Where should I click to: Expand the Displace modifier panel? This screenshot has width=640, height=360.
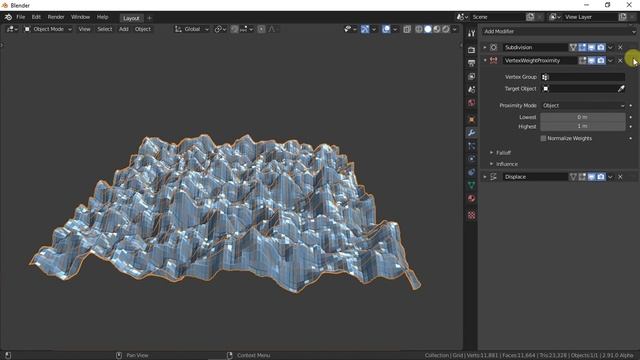pyautogui.click(x=485, y=177)
